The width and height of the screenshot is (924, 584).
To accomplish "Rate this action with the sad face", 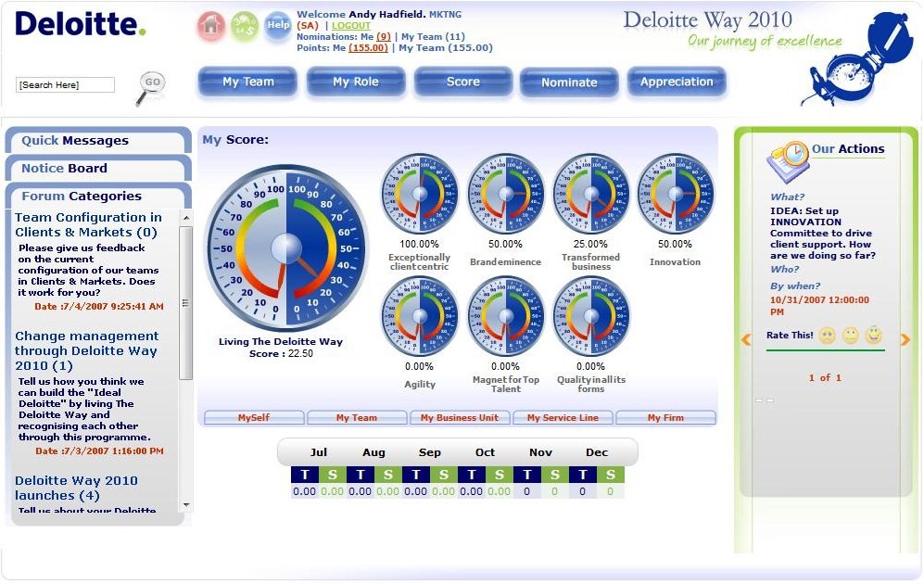I will click(x=827, y=336).
